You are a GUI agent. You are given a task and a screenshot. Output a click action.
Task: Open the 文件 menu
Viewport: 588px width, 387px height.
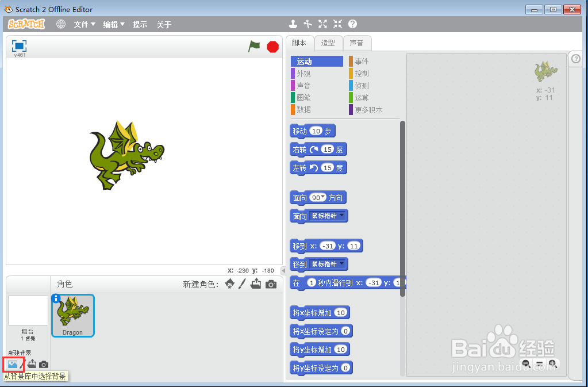click(84, 25)
